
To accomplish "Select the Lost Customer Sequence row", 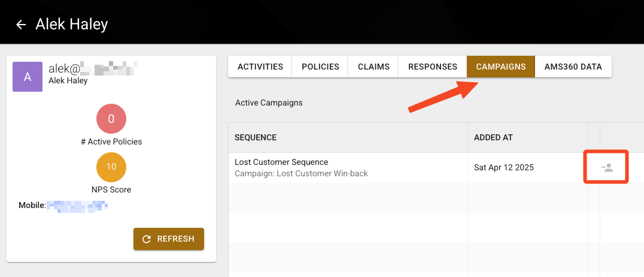I will (281, 162).
